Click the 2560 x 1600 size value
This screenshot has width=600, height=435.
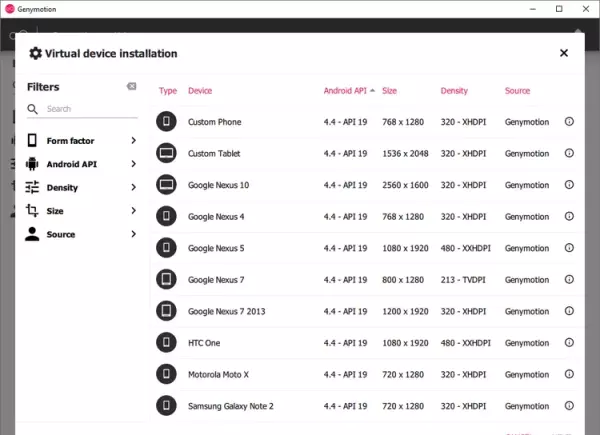click(x=405, y=185)
